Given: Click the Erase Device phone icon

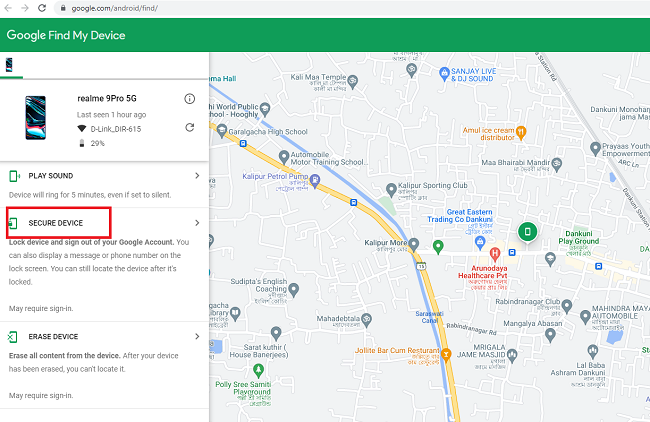Looking at the screenshot, I should pos(12,337).
